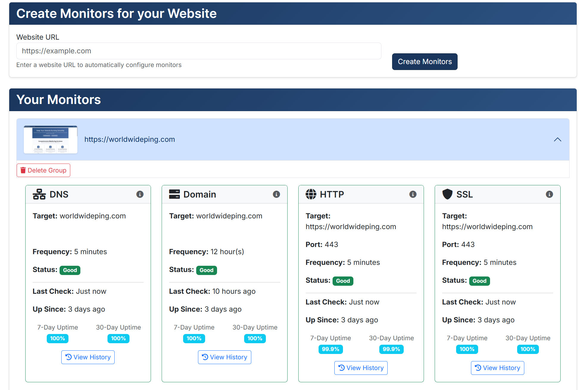
Task: Collapse the worldwideping.com monitor group
Action: (557, 139)
